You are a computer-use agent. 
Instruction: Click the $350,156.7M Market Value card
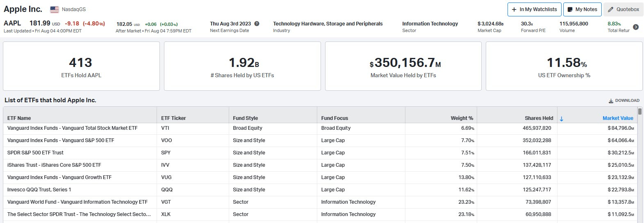point(403,66)
